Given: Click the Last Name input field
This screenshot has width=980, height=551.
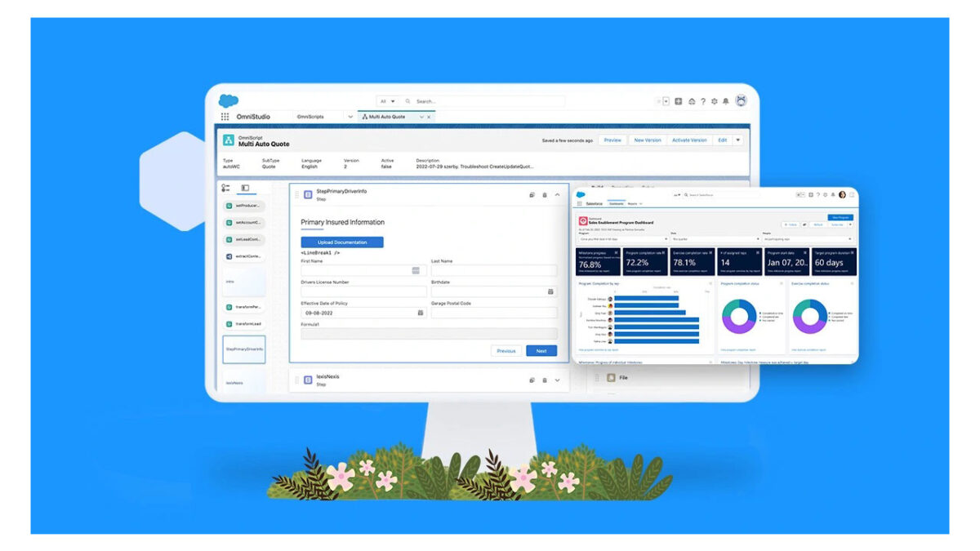Looking at the screenshot, I should 494,270.
